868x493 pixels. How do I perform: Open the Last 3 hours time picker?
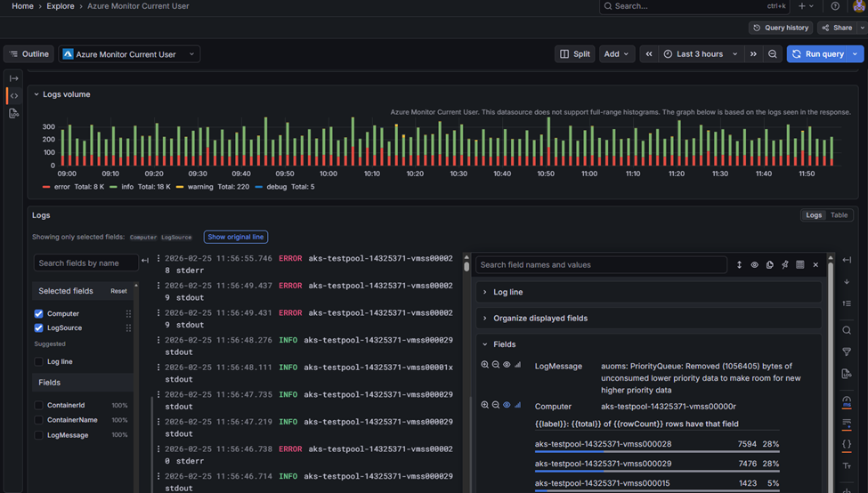pos(701,54)
